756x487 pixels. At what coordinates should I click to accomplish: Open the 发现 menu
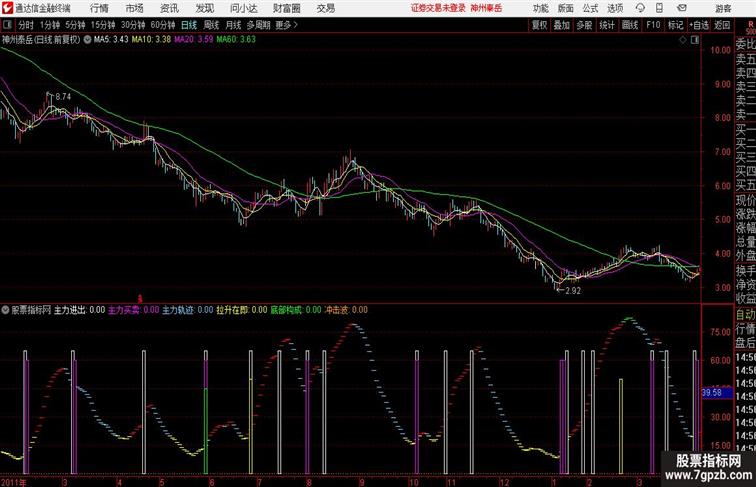(204, 8)
